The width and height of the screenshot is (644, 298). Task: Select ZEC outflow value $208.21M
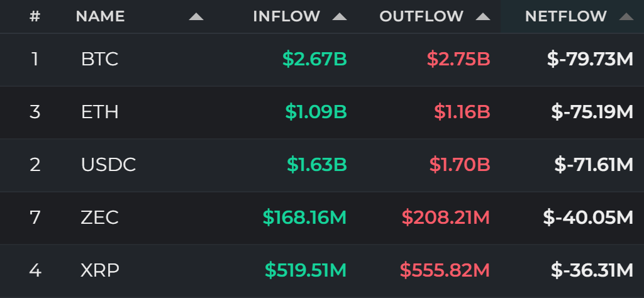446,218
